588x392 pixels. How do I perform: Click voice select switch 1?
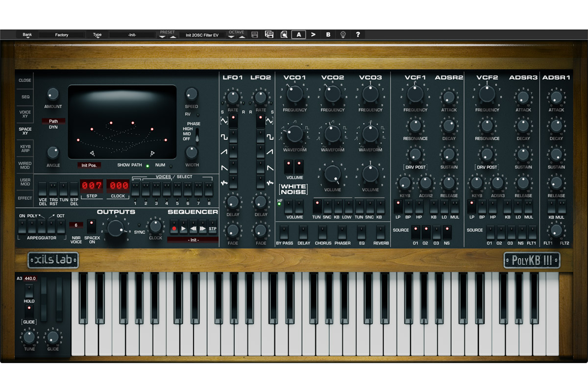coord(135,189)
